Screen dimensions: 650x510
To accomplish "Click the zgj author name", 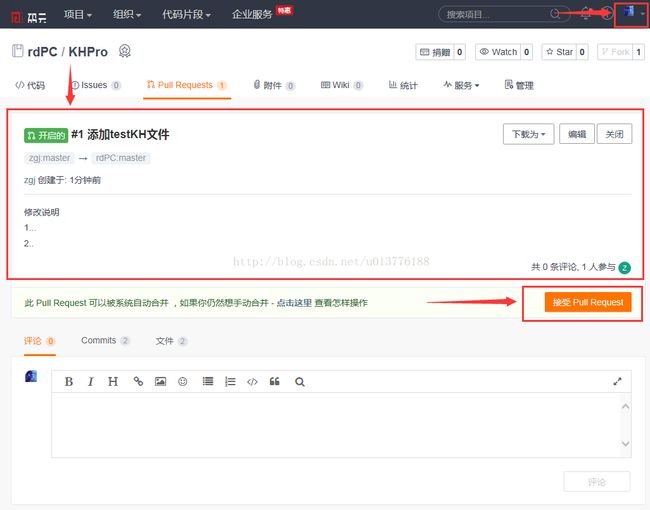I will (29, 180).
